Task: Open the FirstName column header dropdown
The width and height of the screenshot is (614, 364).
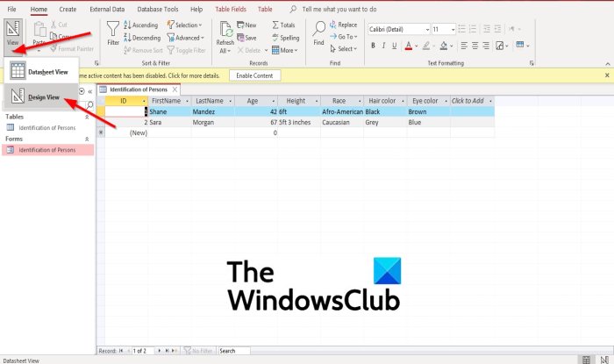Action: (187, 101)
